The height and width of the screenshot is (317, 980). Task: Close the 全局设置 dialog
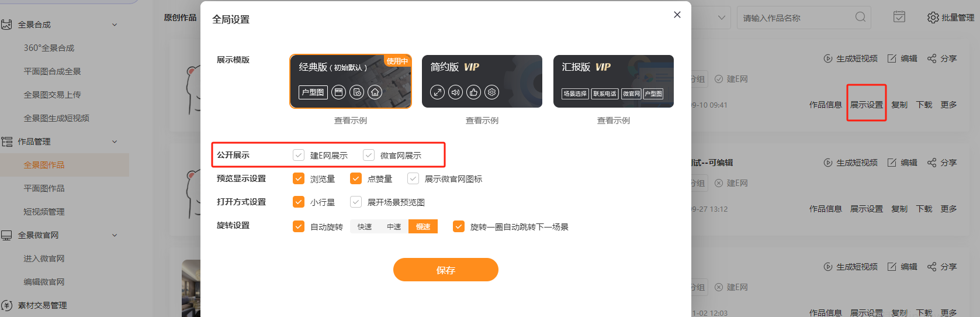[x=677, y=15]
